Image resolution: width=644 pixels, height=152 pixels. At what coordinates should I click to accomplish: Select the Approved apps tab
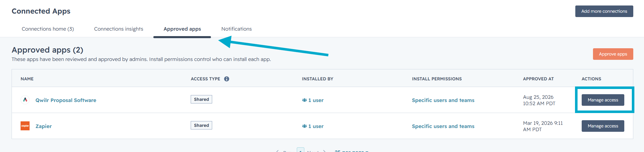[x=182, y=29]
